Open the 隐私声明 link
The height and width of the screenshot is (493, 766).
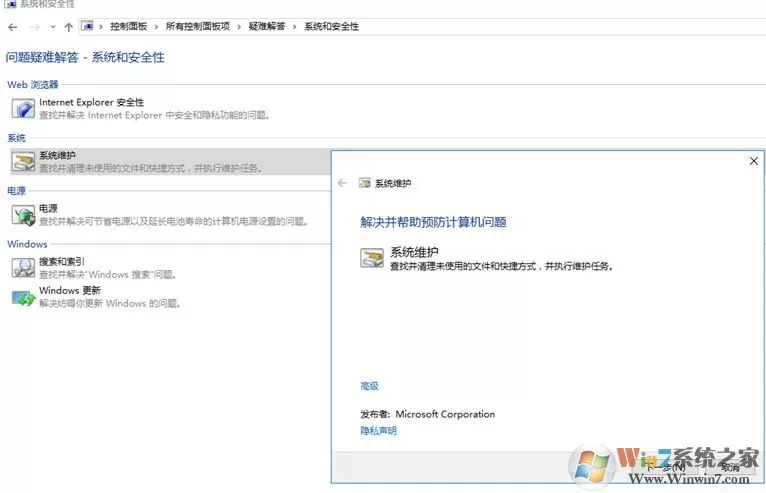(378, 430)
